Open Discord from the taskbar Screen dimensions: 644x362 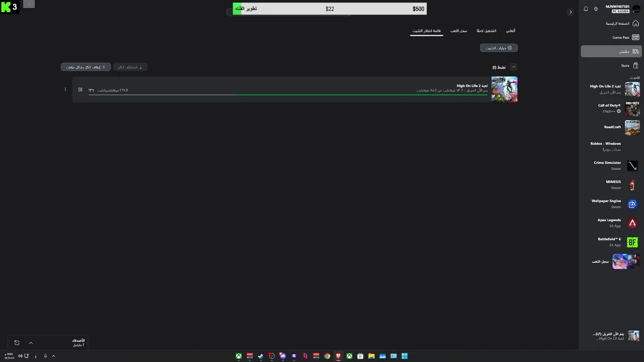tap(283, 356)
